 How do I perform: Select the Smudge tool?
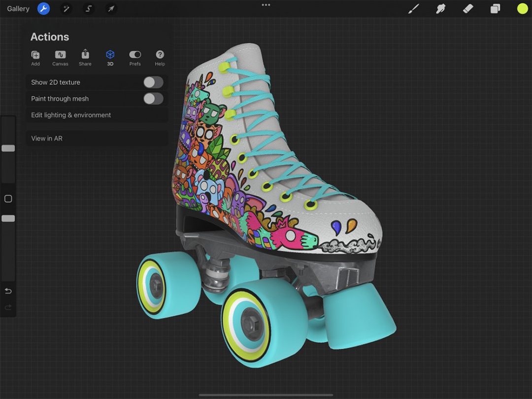click(x=441, y=8)
